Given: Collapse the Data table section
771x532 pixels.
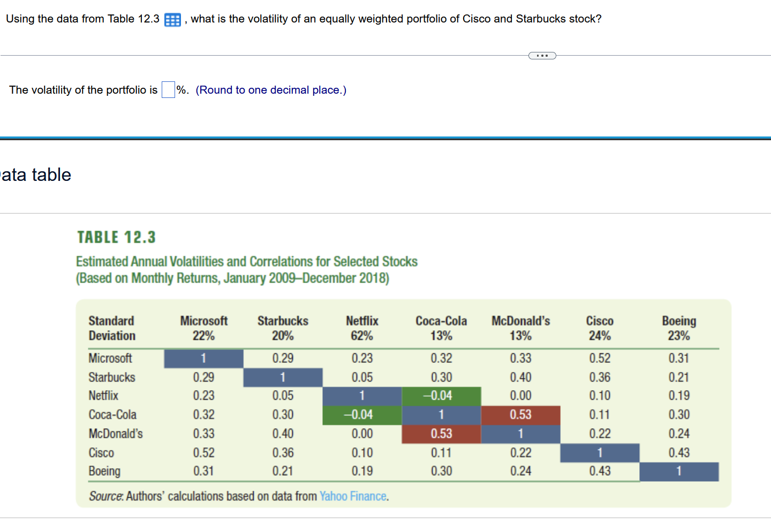Looking at the screenshot, I should [35, 174].
